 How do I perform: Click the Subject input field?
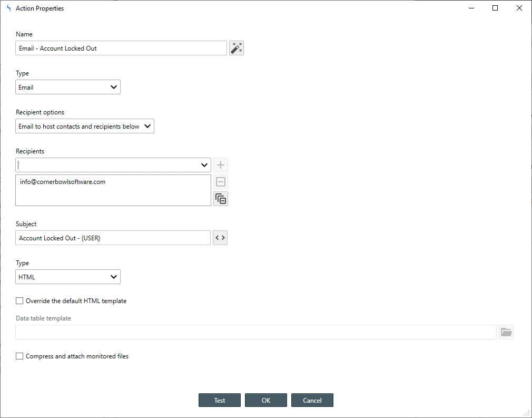pos(113,238)
